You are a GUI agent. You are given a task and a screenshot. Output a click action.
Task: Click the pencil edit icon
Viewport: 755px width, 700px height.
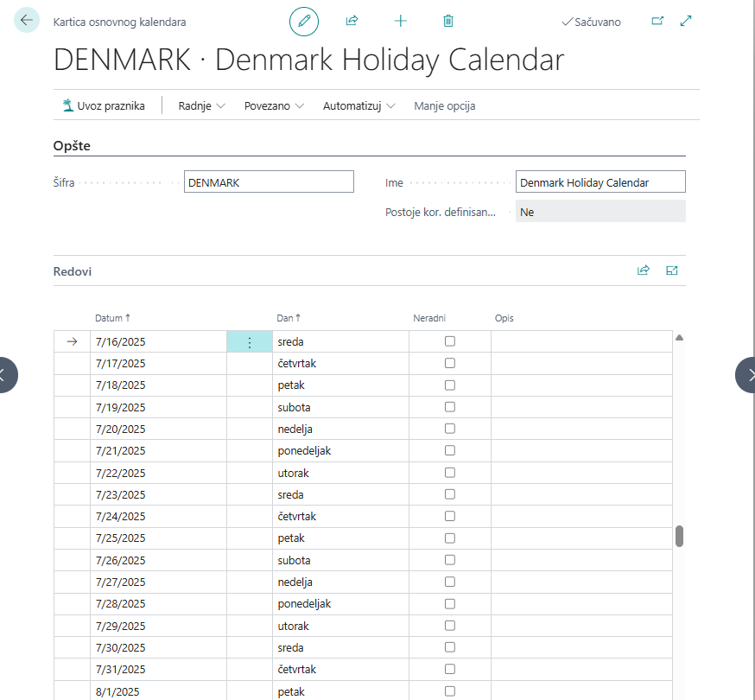click(303, 21)
